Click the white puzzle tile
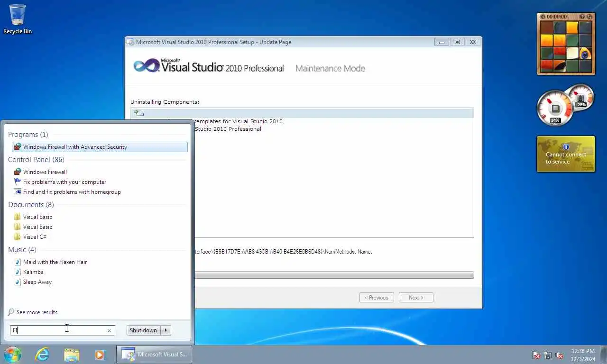The width and height of the screenshot is (607, 364). (572, 53)
